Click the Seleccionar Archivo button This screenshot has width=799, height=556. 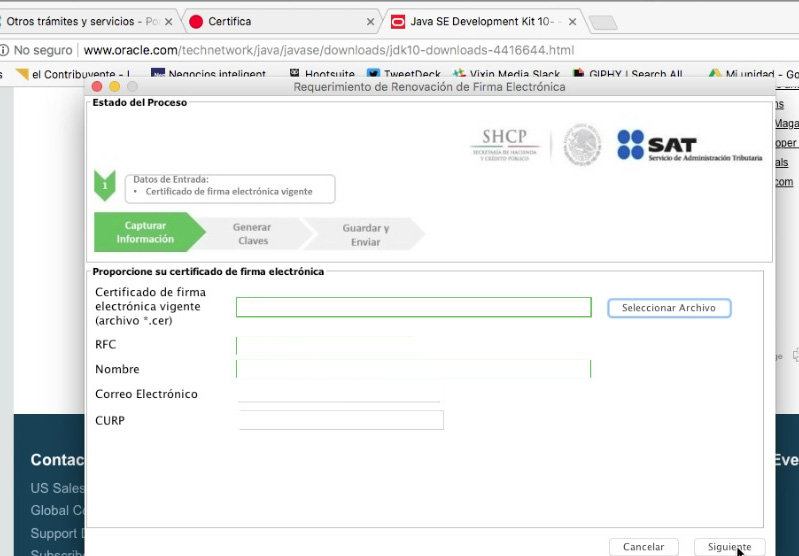(668, 308)
